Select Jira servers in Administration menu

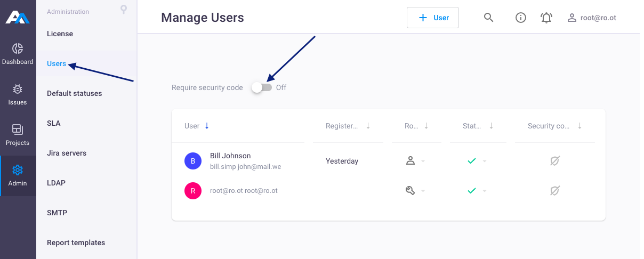[67, 153]
